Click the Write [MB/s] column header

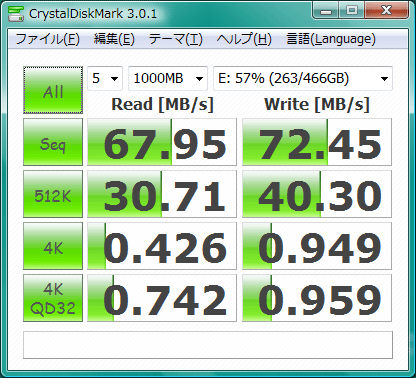click(317, 104)
